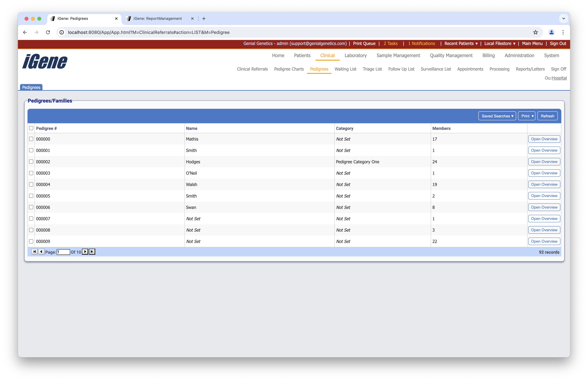Click the iGene logo

45,61
